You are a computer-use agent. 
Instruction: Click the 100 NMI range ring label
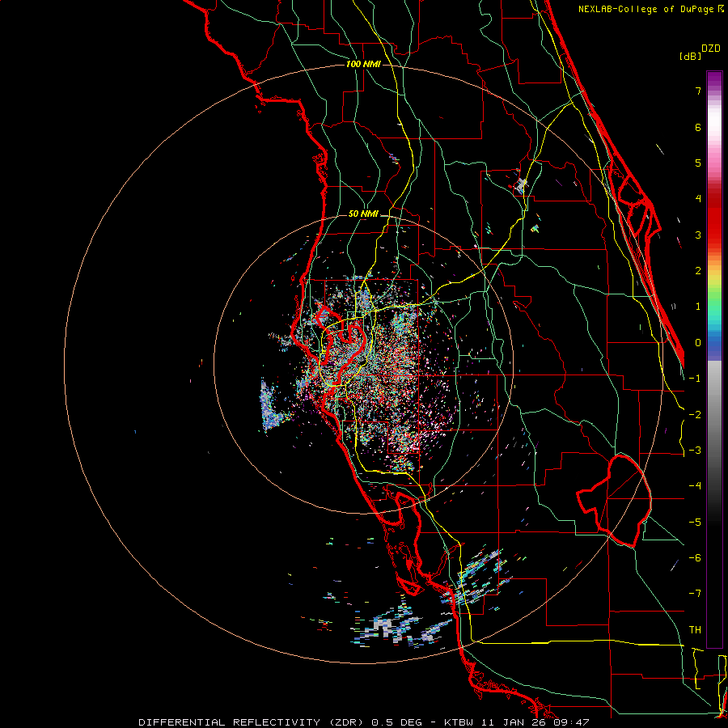coord(363,64)
